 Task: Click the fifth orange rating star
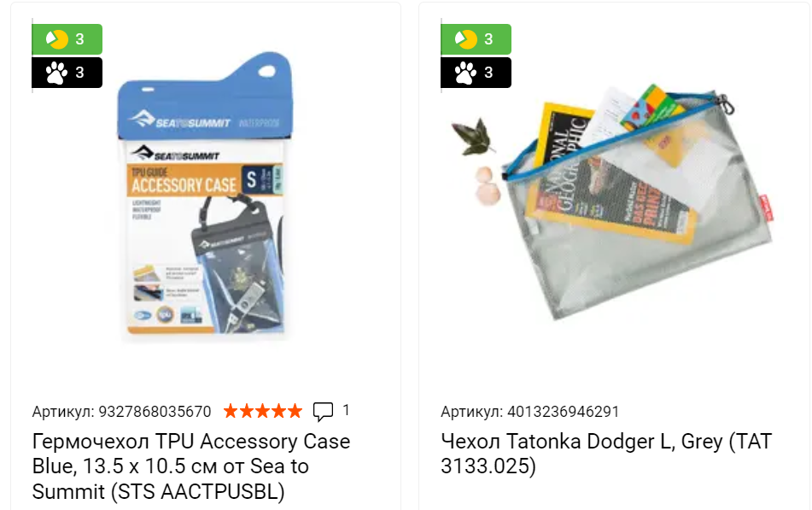coord(295,411)
